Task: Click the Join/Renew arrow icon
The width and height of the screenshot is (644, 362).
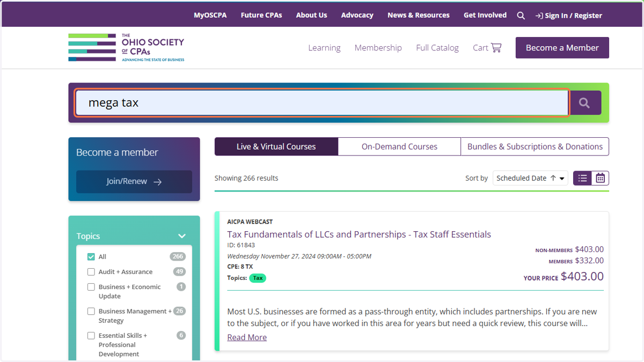Action: [157, 182]
